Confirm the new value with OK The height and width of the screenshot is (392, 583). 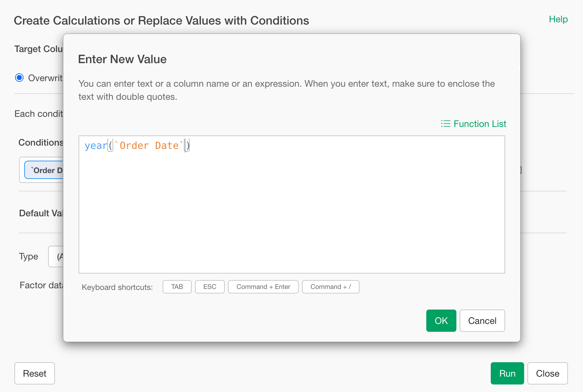[x=441, y=321]
